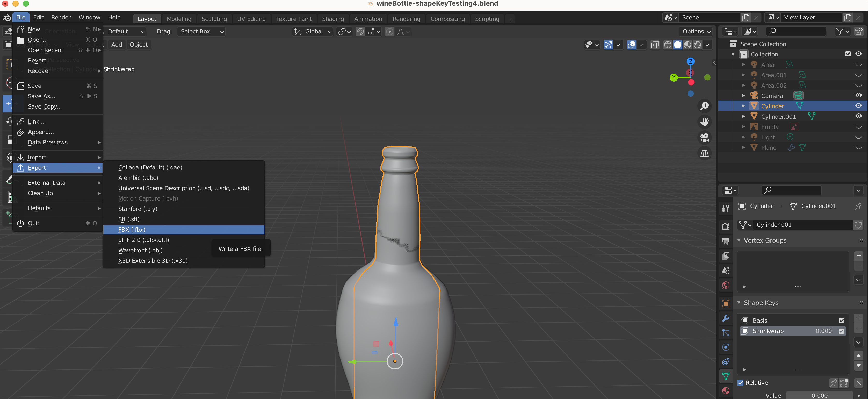
Task: Switch to the Sculpting workspace tab
Action: tap(214, 19)
